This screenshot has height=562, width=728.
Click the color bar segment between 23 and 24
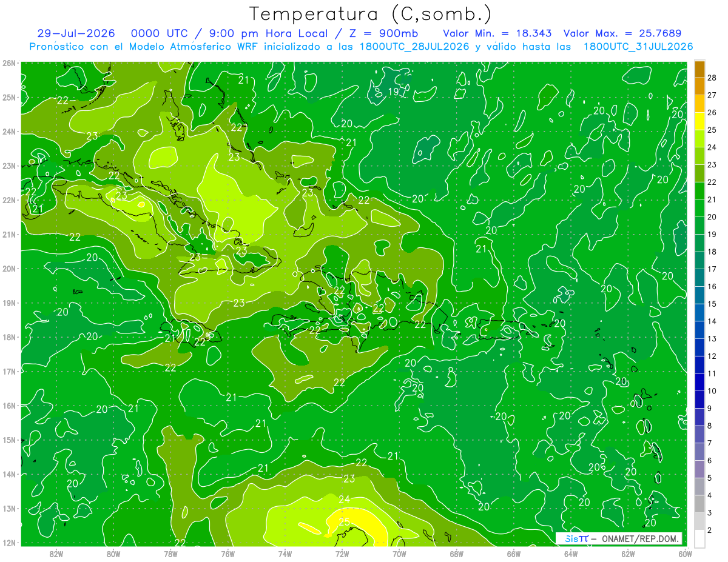[x=699, y=156]
